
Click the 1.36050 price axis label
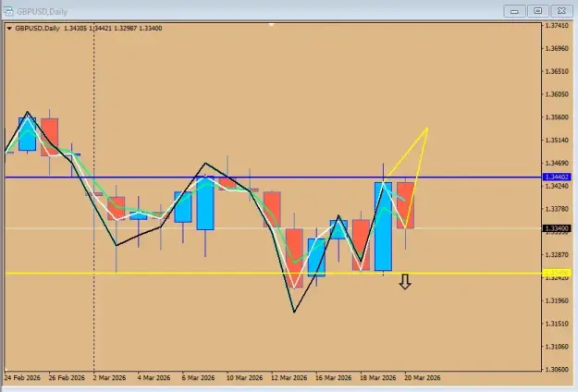coord(557,94)
